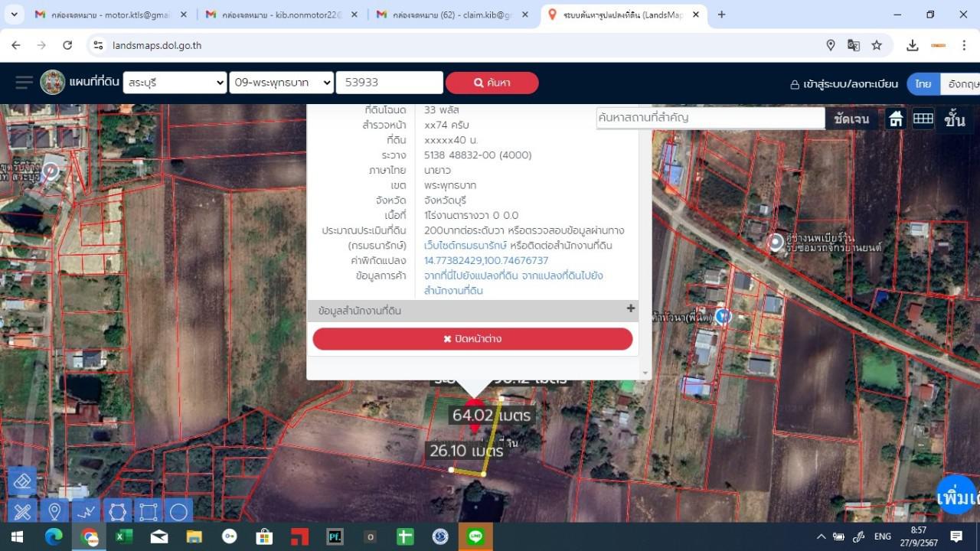Switch language to อังกฤษ

[962, 83]
